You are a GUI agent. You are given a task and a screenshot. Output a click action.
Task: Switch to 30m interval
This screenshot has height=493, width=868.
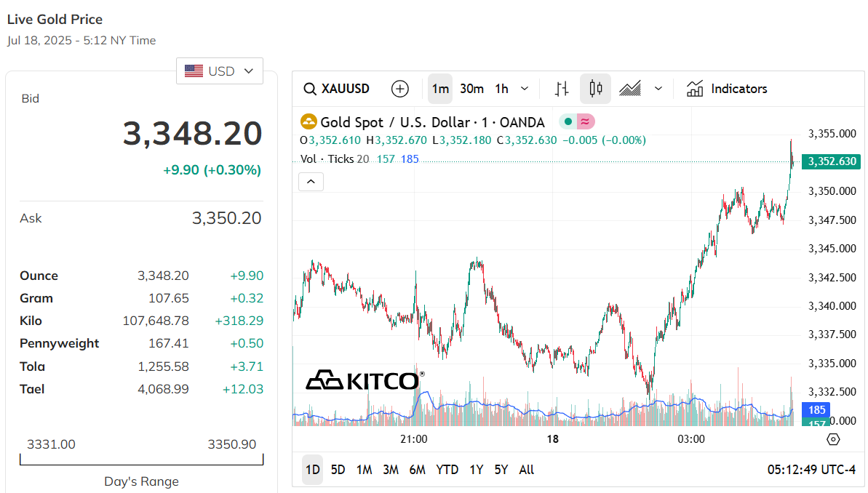point(471,89)
